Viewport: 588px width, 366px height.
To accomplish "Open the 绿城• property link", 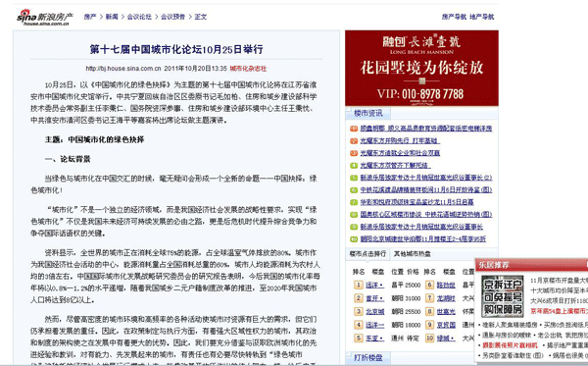I will click(446, 339).
